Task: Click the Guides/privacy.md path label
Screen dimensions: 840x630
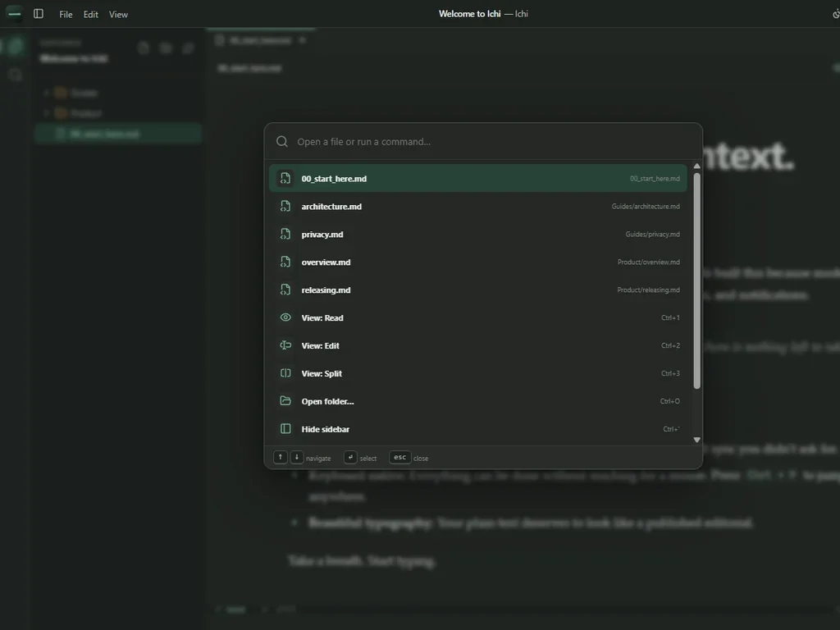Action: pos(652,234)
